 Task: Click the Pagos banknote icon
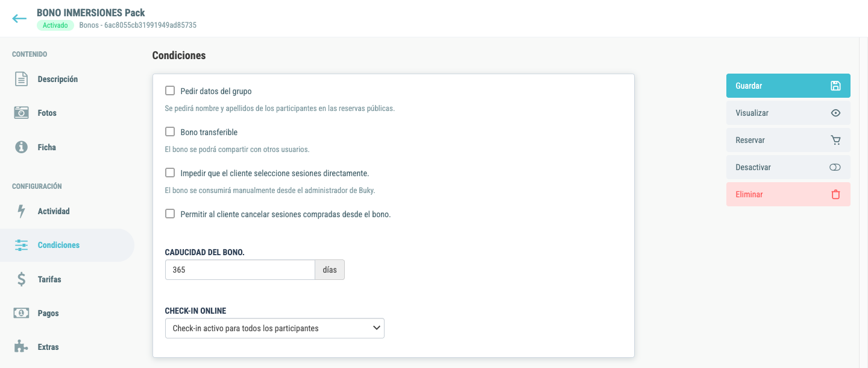[x=21, y=313]
